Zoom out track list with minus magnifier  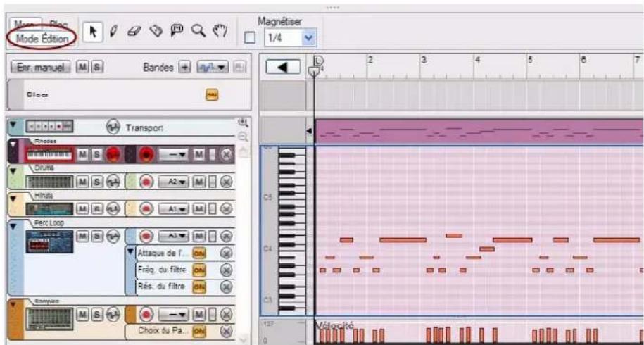[243, 137]
